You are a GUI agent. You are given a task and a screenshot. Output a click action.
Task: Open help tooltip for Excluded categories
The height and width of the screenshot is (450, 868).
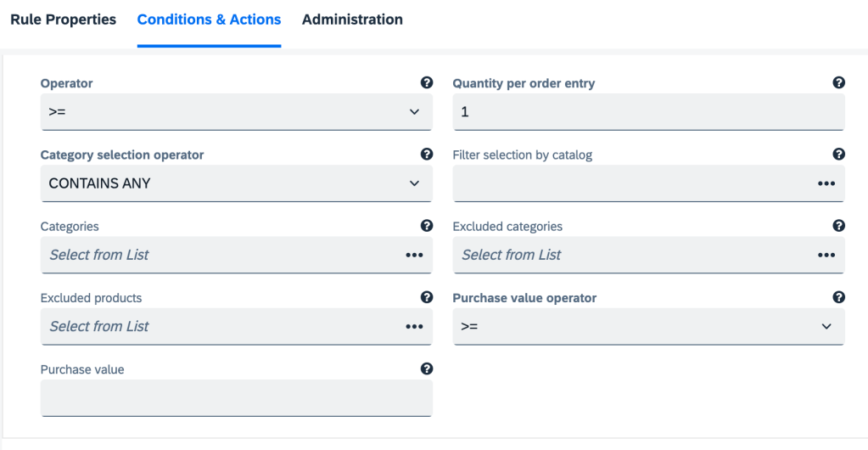click(838, 226)
